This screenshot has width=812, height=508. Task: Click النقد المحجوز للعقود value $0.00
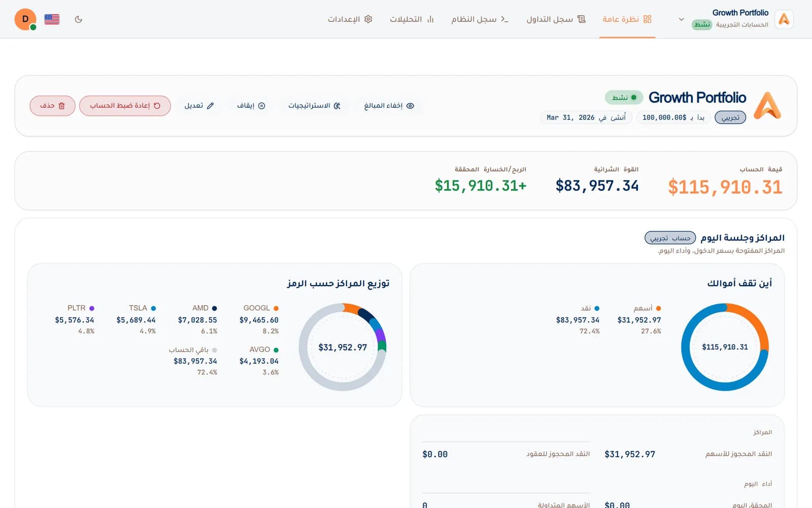coord(435,454)
